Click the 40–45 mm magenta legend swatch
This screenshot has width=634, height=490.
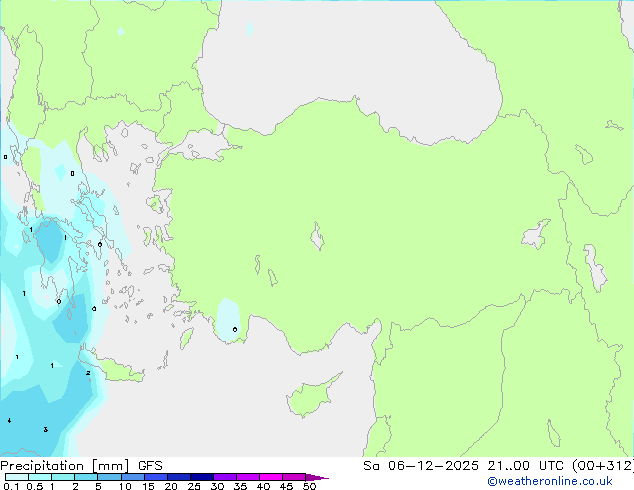point(271,477)
